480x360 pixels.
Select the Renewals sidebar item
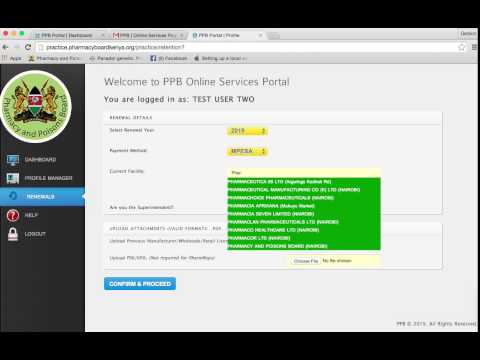(x=42, y=196)
